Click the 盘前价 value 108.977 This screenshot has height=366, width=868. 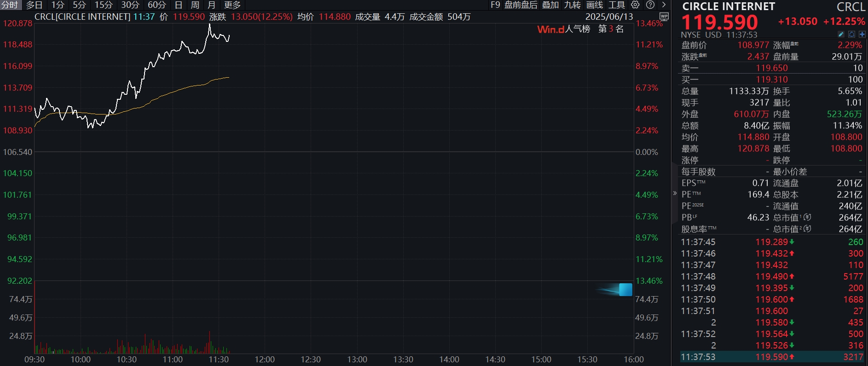click(753, 45)
